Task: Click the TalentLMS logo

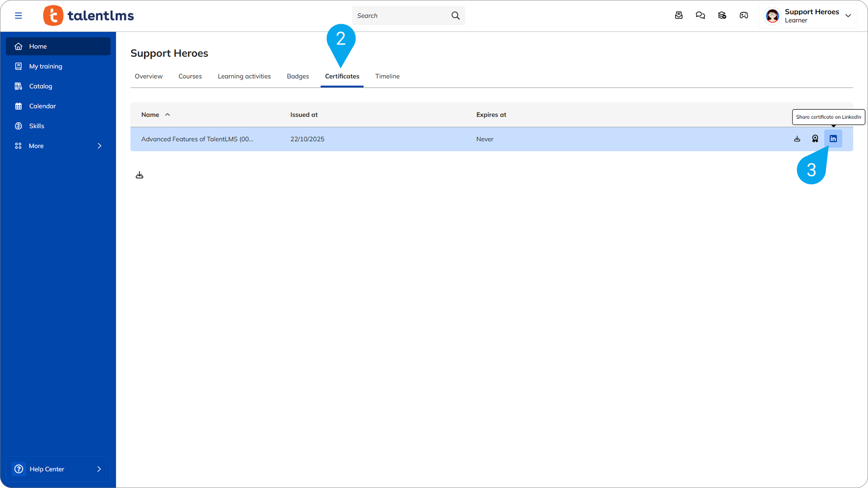Action: (x=89, y=15)
